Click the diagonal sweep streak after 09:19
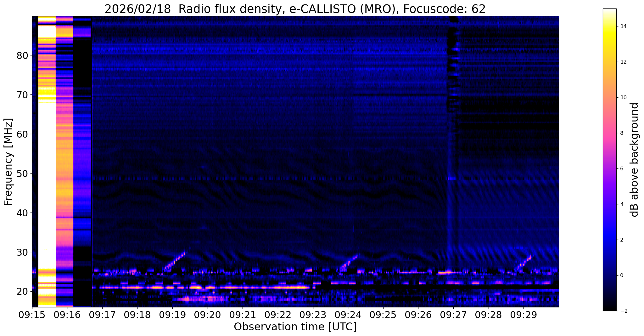This screenshot has height=336, width=644. coord(175,261)
